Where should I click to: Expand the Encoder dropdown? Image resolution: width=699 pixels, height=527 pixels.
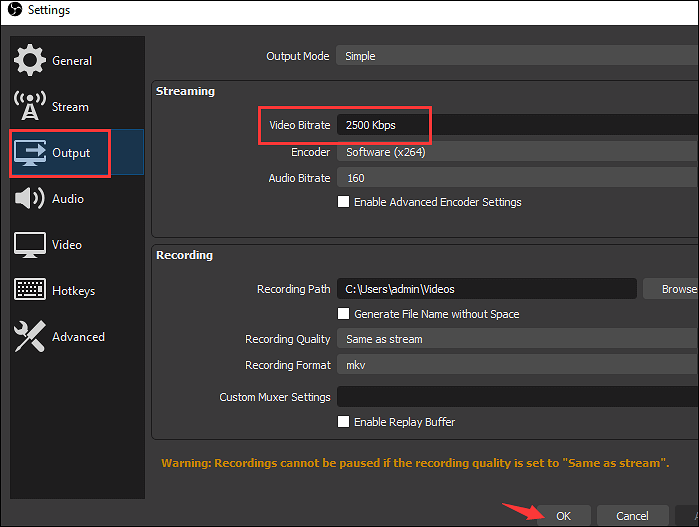pyautogui.click(x=516, y=153)
